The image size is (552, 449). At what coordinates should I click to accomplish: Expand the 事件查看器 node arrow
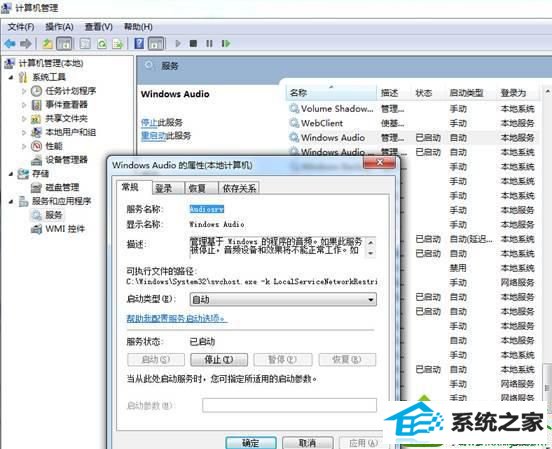(x=24, y=105)
